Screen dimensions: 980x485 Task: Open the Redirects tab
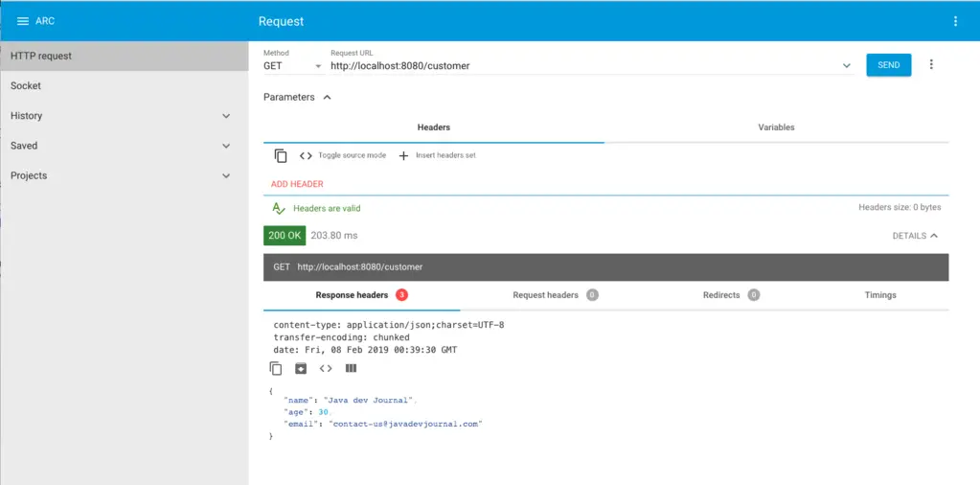(x=731, y=295)
